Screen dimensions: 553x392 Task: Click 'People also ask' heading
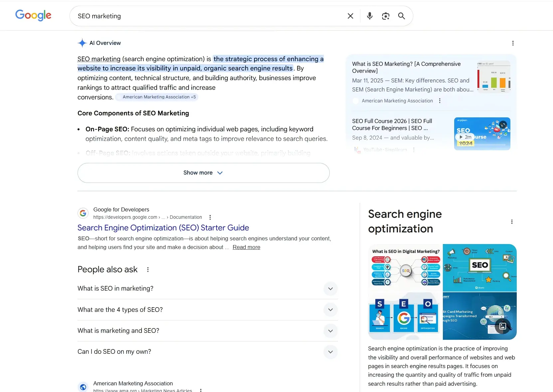[107, 270]
